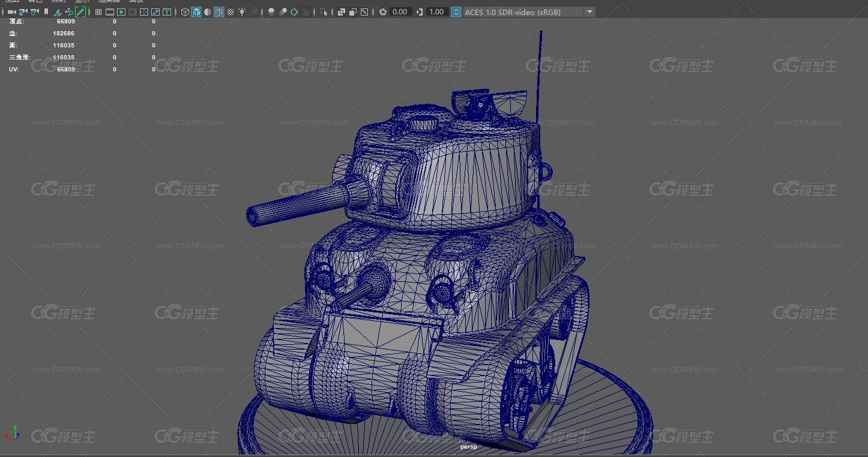Image resolution: width=868 pixels, height=457 pixels.
Task: Toggle the Safe Title icon
Action: coord(166,12)
